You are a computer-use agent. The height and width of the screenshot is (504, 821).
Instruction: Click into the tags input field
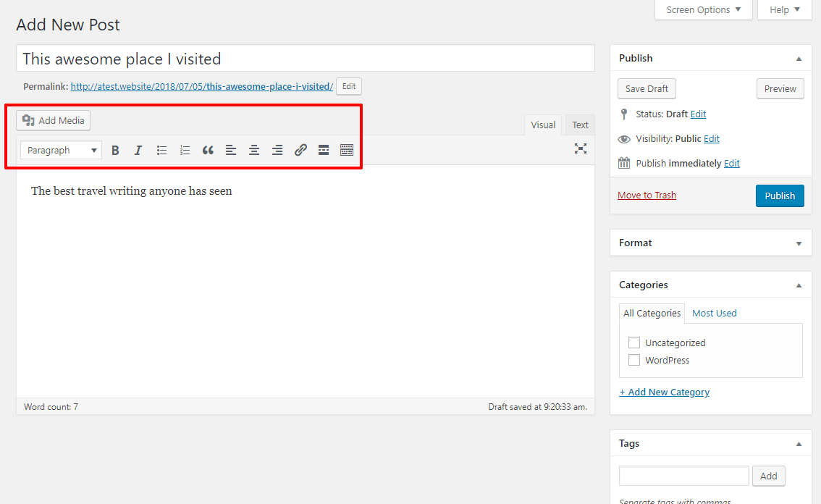(x=684, y=476)
